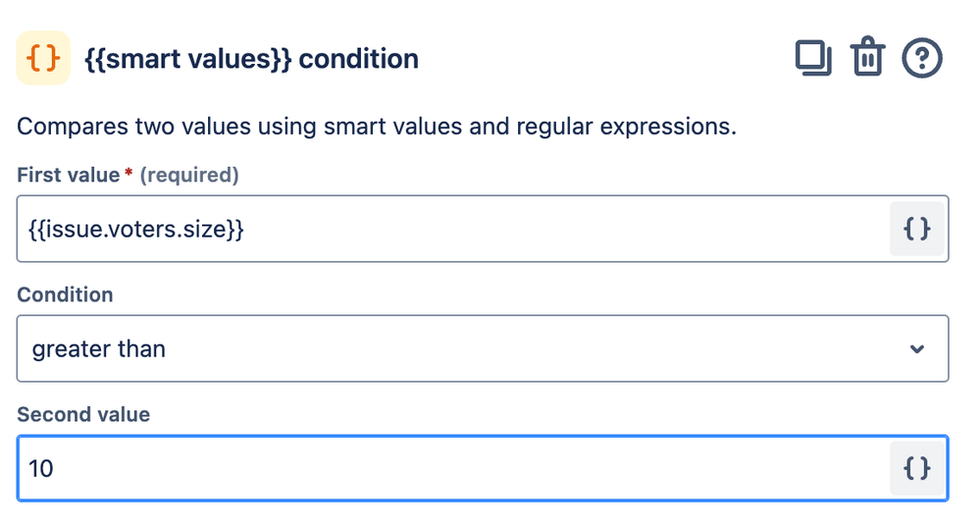Click the red required asterisk
This screenshot has width=980, height=527.
tap(129, 175)
